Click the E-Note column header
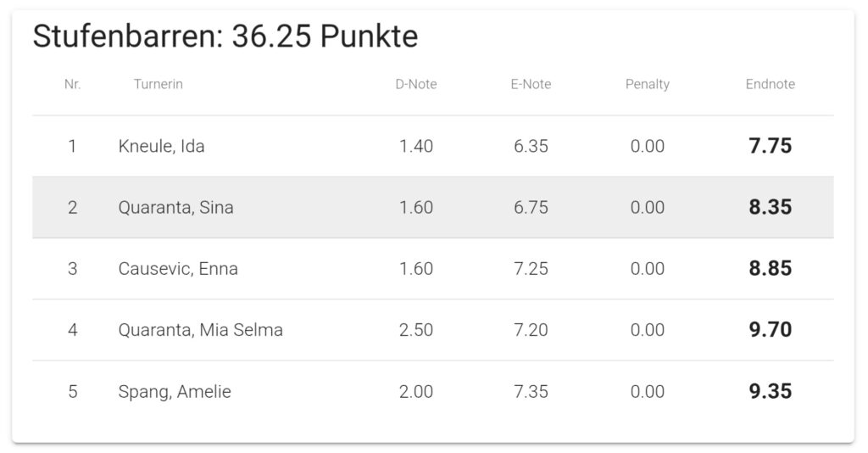Screen dimensions: 868x453 531,84
